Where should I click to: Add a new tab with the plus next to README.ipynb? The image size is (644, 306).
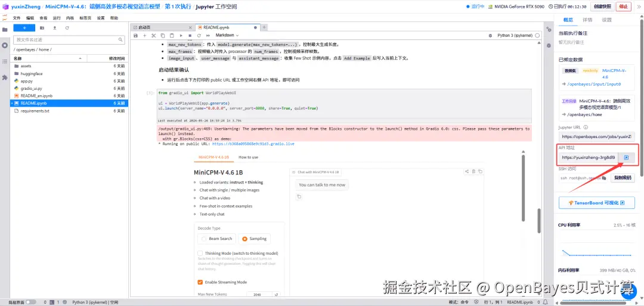[x=265, y=27]
